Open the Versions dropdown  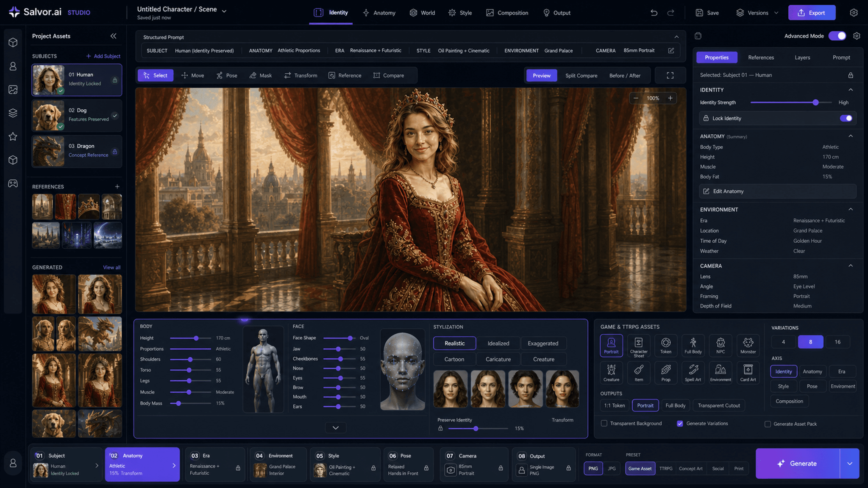(x=757, y=13)
